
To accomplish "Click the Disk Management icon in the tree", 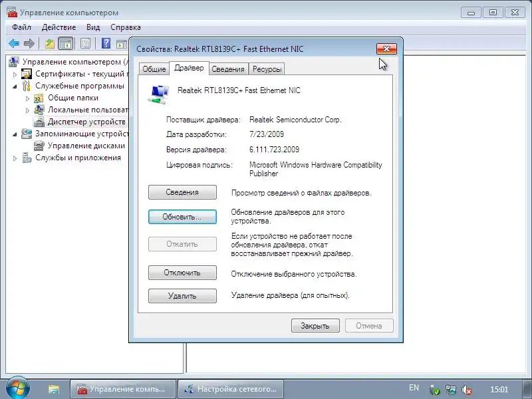I will pyautogui.click(x=39, y=146).
